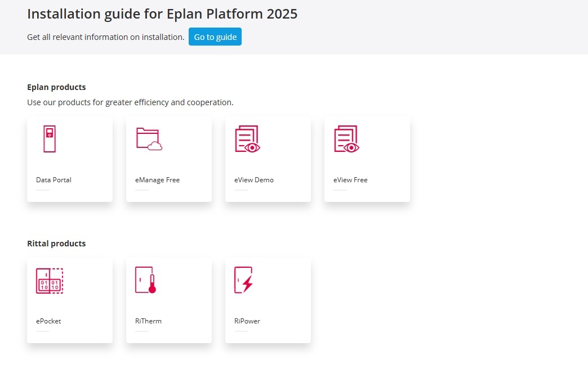The height and width of the screenshot is (378, 588).
Task: Select the ePocket product card
Action: click(x=69, y=300)
